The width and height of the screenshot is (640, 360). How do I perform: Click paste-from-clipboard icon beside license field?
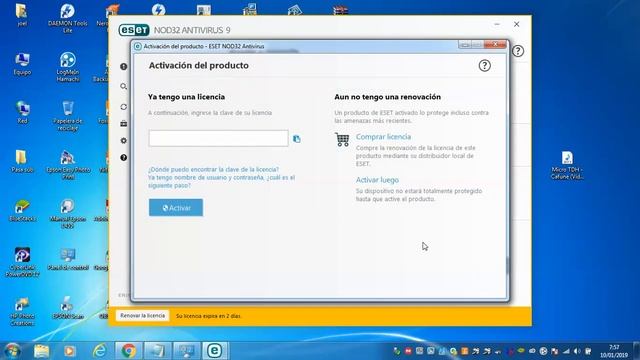(297, 139)
